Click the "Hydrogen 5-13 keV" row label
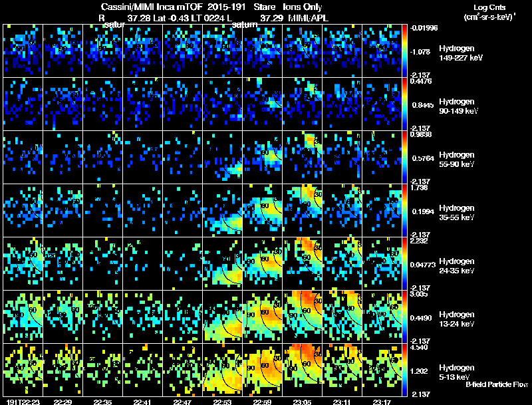Viewport: 532px width, 405px height. [457, 372]
